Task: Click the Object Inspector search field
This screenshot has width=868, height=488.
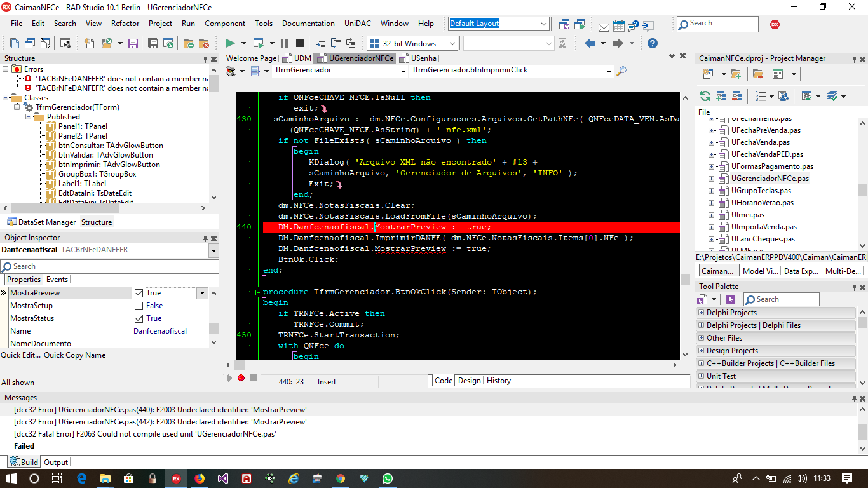Action: [x=110, y=266]
